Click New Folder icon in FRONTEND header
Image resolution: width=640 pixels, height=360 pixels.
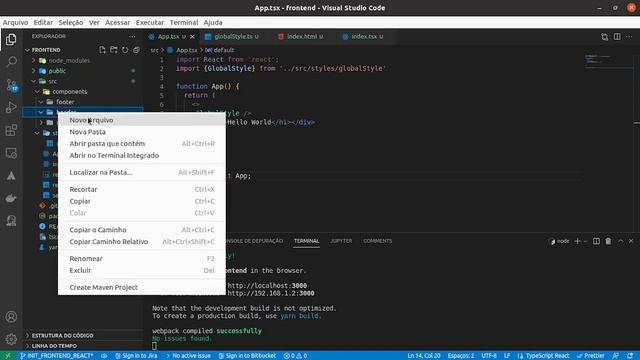click(113, 50)
